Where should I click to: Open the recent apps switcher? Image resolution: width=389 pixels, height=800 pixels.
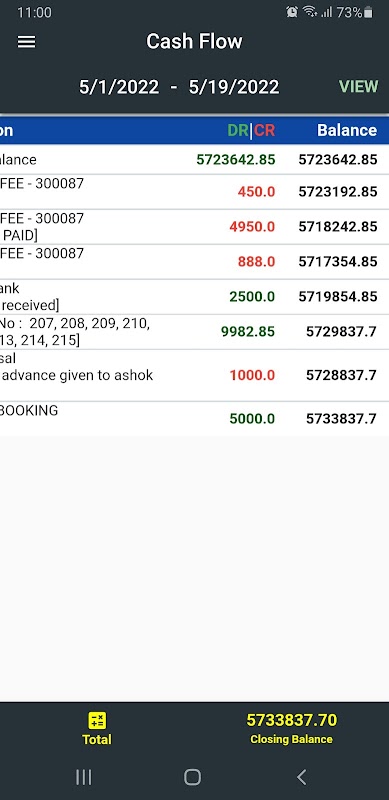84,777
